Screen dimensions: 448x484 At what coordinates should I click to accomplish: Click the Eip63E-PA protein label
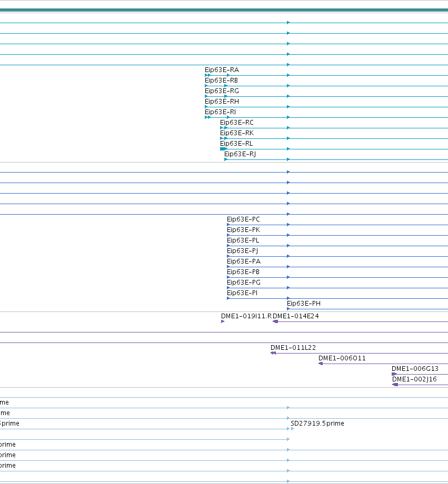[244, 261]
